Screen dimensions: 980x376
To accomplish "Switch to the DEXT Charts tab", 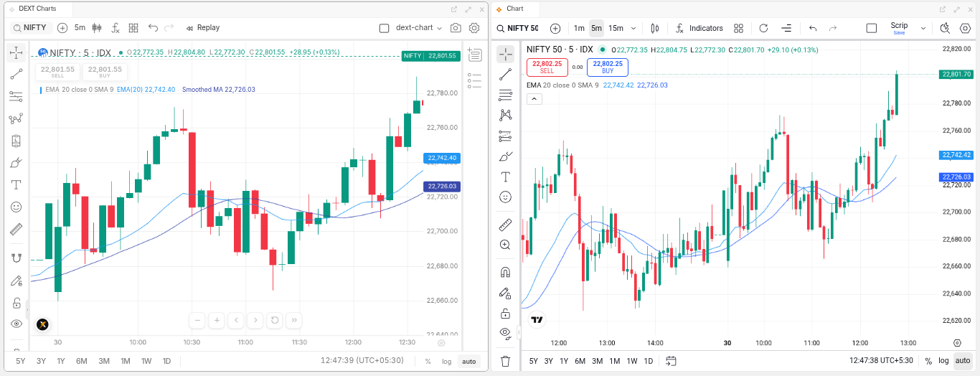I will click(37, 9).
